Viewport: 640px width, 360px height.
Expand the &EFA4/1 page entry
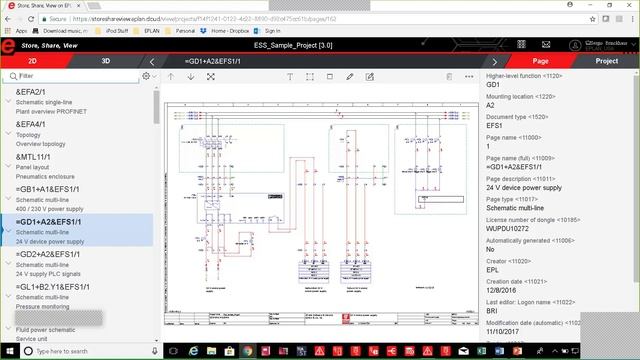(9, 133)
